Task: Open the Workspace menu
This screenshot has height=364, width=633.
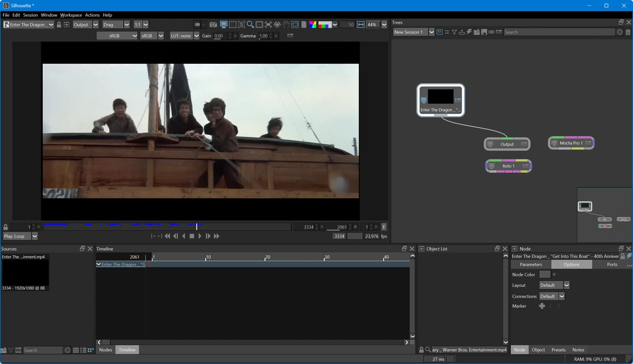Action: [71, 15]
